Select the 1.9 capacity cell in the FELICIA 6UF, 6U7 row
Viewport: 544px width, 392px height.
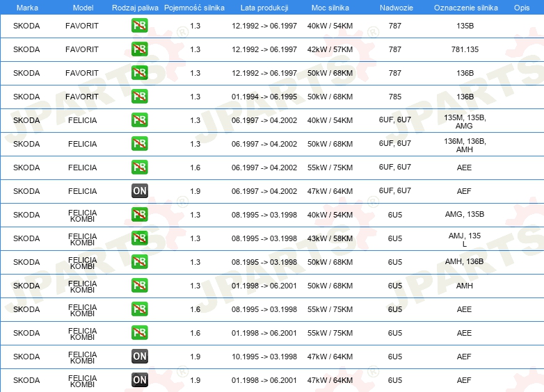point(195,191)
